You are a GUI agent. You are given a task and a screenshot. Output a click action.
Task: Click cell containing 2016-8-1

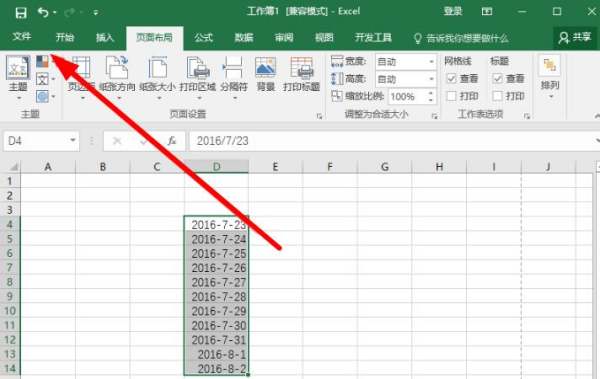(x=217, y=354)
